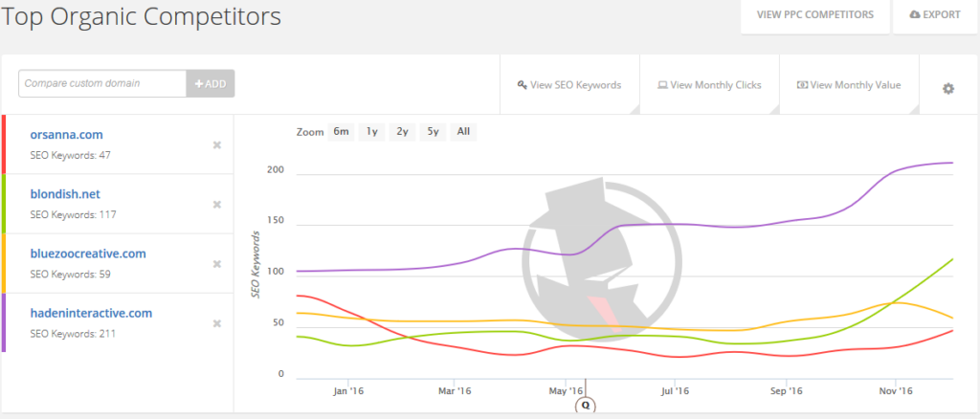Click the 'SEO Keywords: 59' text
The height and width of the screenshot is (419, 980).
tap(70, 275)
